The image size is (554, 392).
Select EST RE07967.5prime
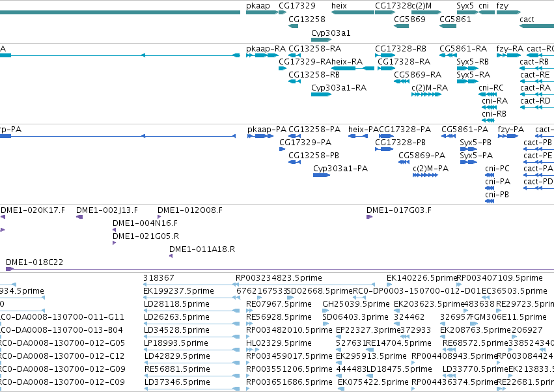tap(279, 304)
